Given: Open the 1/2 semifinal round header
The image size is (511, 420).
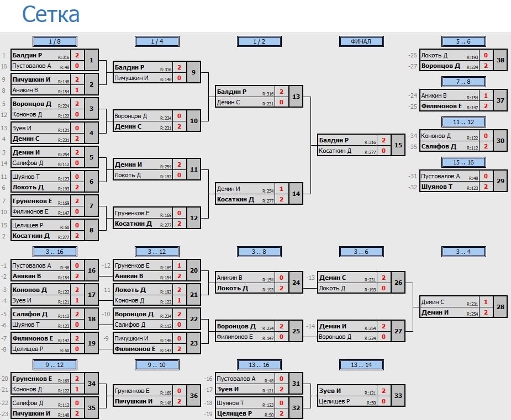Looking at the screenshot, I should tap(259, 41).
